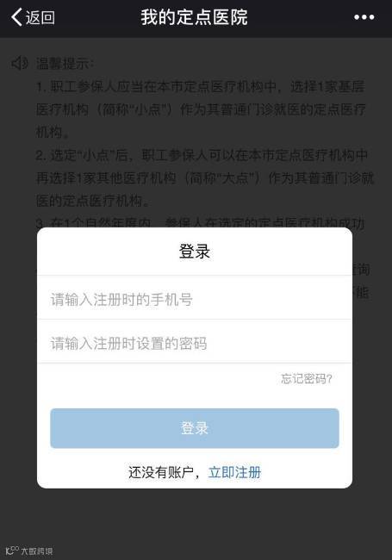Viewport: 392px width, 560px height.
Task: Tap the back chevron arrow icon
Action: point(16,17)
